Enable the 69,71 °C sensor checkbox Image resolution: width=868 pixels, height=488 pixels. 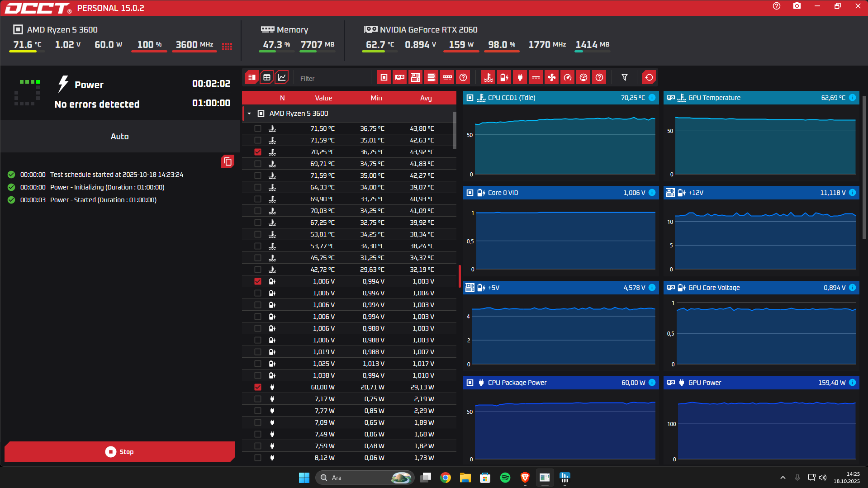pos(258,164)
